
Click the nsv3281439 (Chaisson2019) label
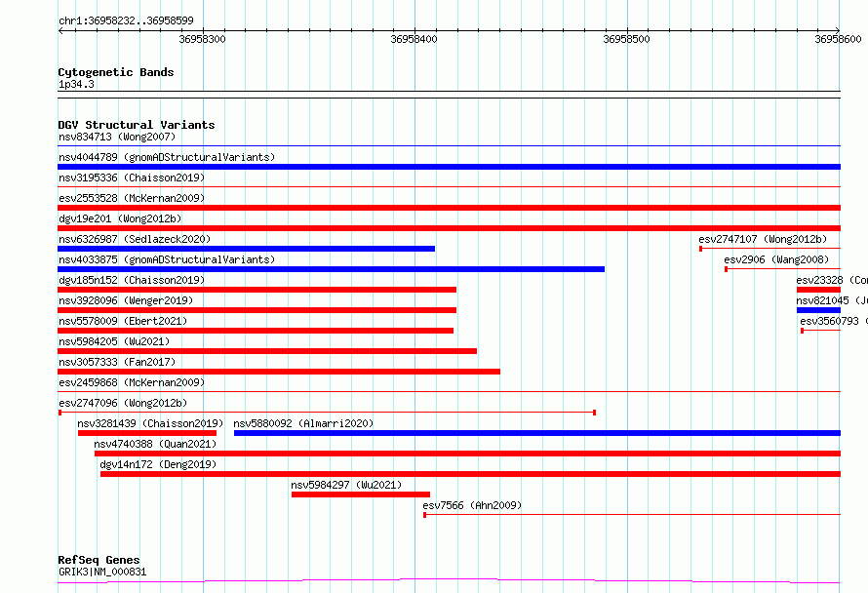(x=150, y=423)
